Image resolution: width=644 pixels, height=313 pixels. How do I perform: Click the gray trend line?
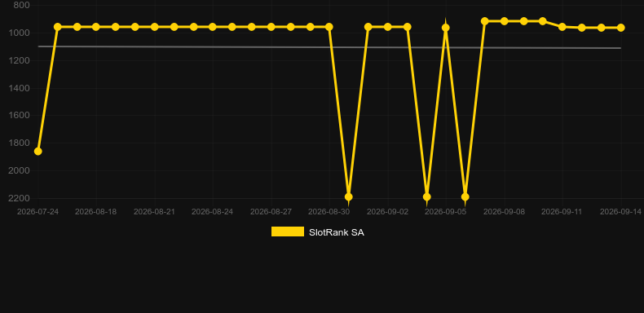(x=329, y=47)
